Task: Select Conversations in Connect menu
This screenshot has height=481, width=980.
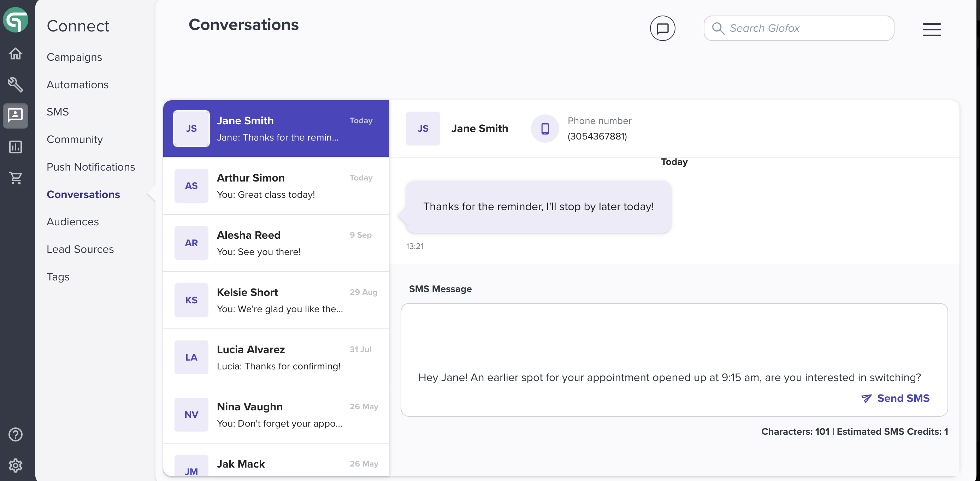Action: point(83,194)
